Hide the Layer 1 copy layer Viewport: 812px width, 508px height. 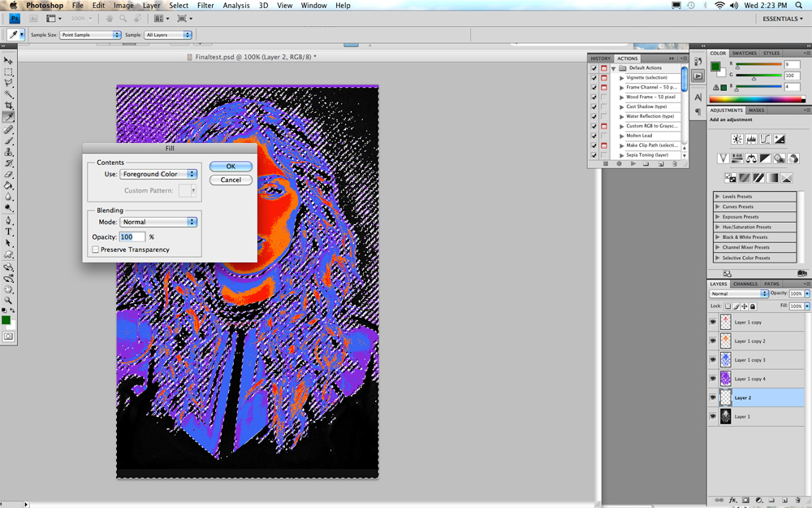pos(713,322)
